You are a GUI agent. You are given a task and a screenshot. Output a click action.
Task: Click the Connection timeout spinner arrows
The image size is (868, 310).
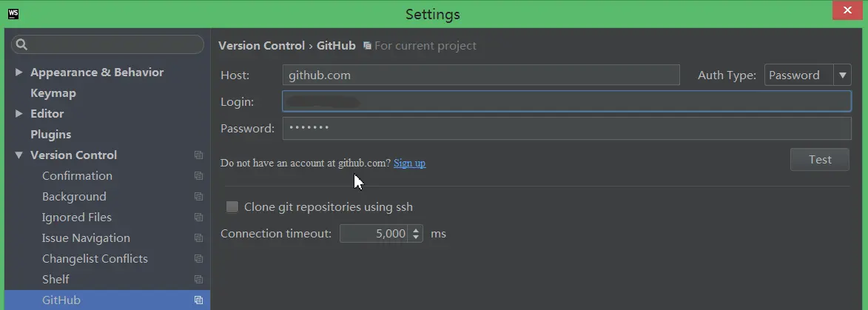click(x=417, y=234)
